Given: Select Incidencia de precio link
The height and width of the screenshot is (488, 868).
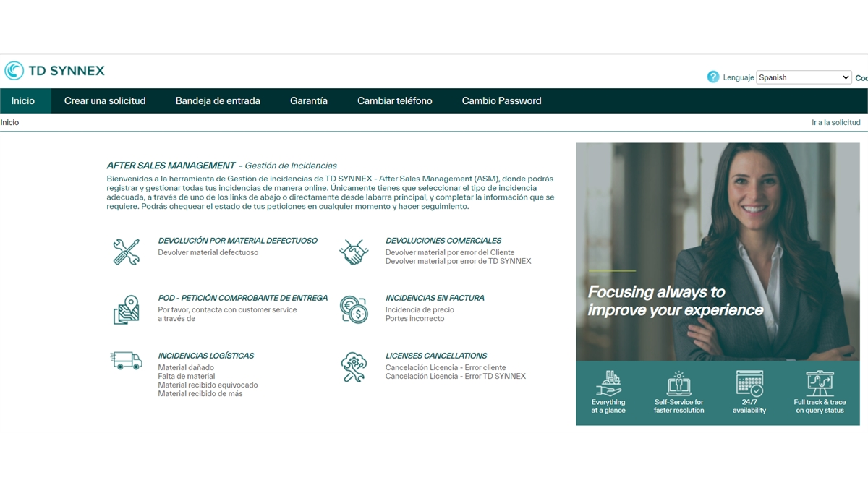Looking at the screenshot, I should tap(420, 309).
